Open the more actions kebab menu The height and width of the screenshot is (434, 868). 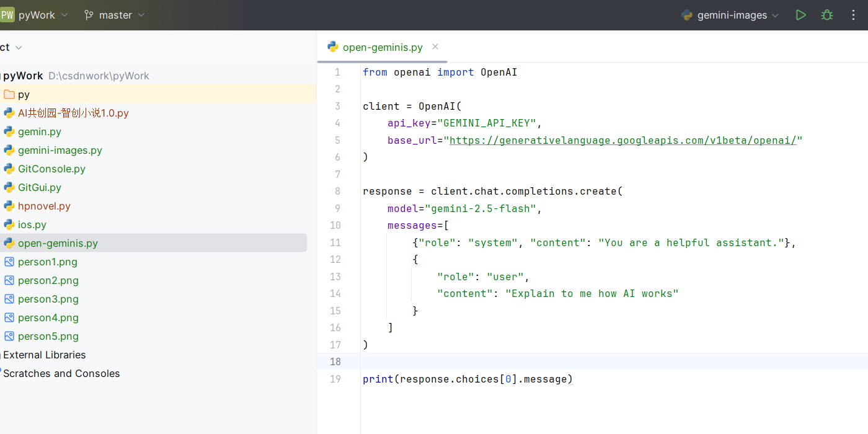pos(854,14)
